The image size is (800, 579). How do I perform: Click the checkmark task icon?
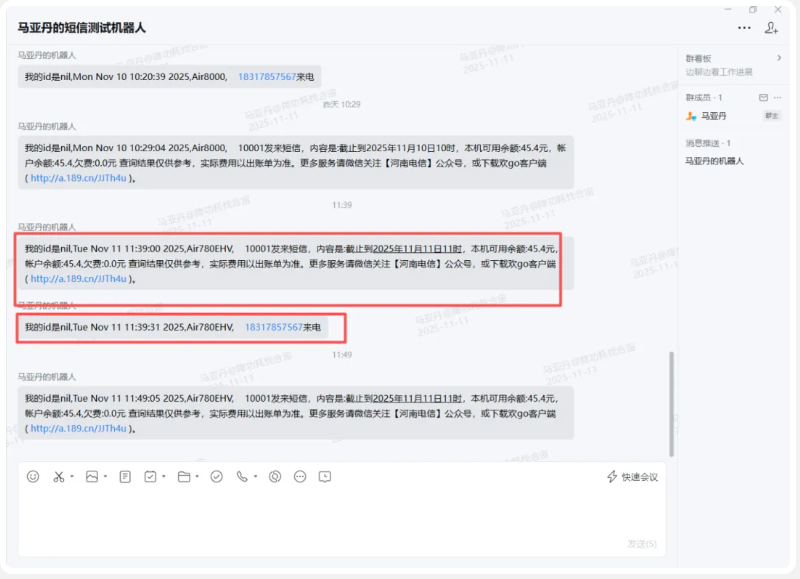coord(216,476)
